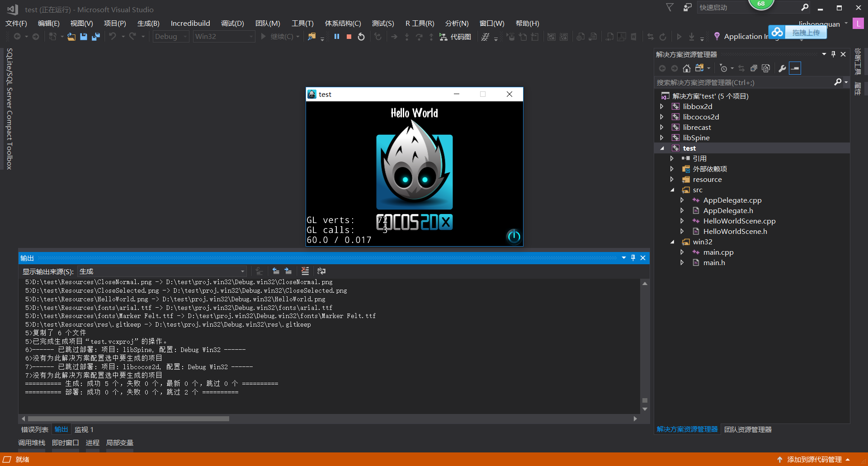Collapse the win32 folder
Viewport: 868px width, 466px height.
click(x=672, y=242)
